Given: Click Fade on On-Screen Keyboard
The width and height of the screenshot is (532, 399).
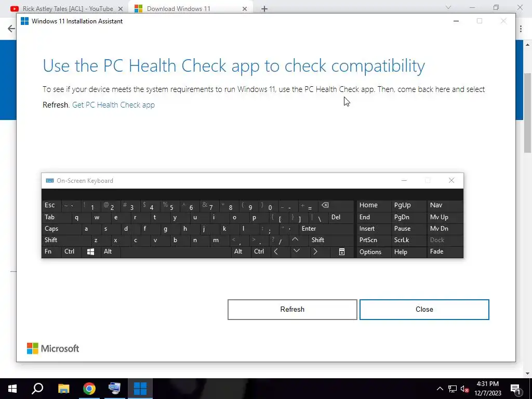Looking at the screenshot, I should pyautogui.click(x=445, y=252).
